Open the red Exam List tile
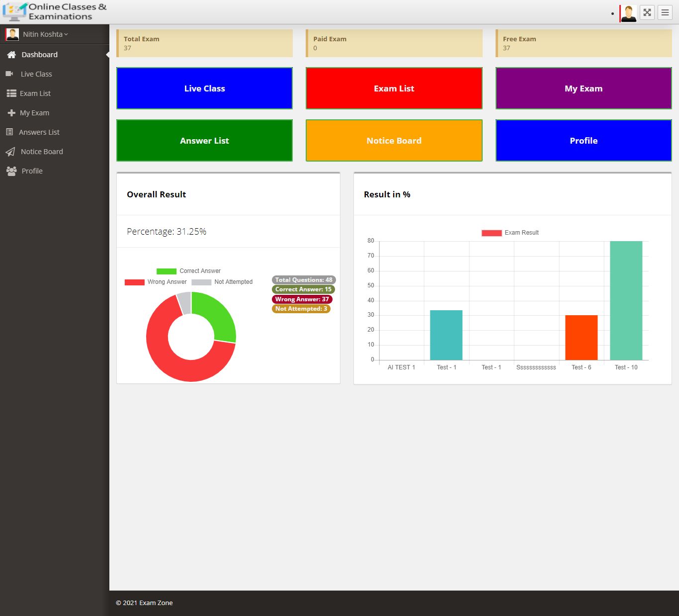The height and width of the screenshot is (616, 679). click(394, 88)
